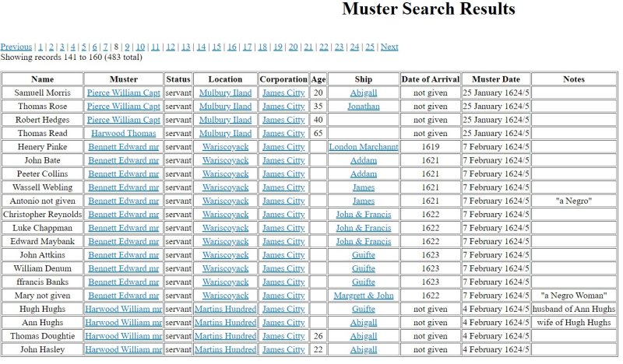Select the Showing records 141 to 160 text
Screen dimensions: 623x364
[x=71, y=57]
